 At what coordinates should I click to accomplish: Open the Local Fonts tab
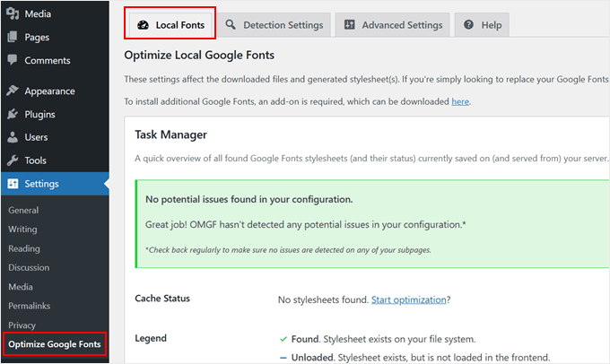(170, 25)
